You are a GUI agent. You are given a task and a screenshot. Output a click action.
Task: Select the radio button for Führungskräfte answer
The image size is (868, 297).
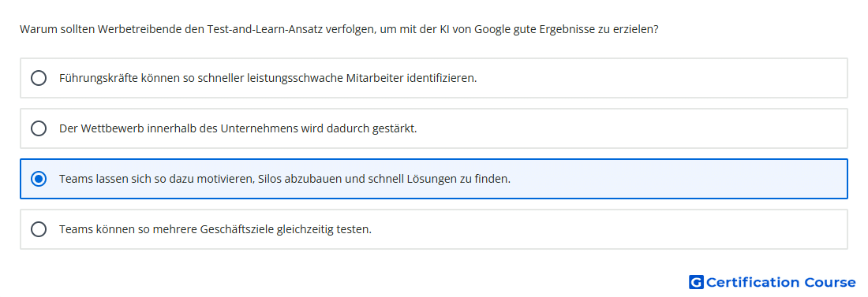point(39,78)
